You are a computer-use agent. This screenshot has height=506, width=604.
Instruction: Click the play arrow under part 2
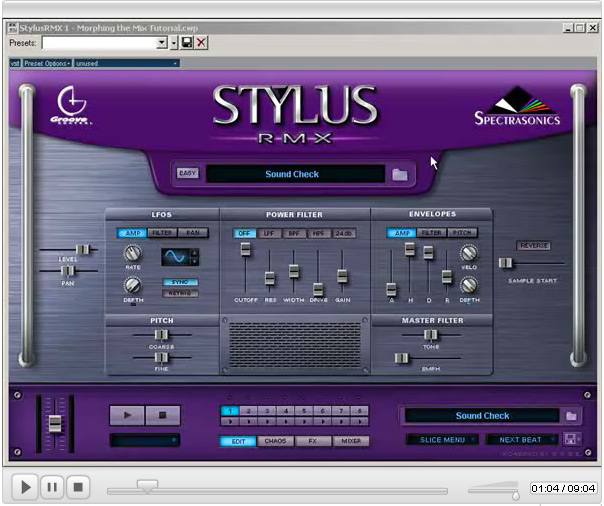[x=249, y=422]
